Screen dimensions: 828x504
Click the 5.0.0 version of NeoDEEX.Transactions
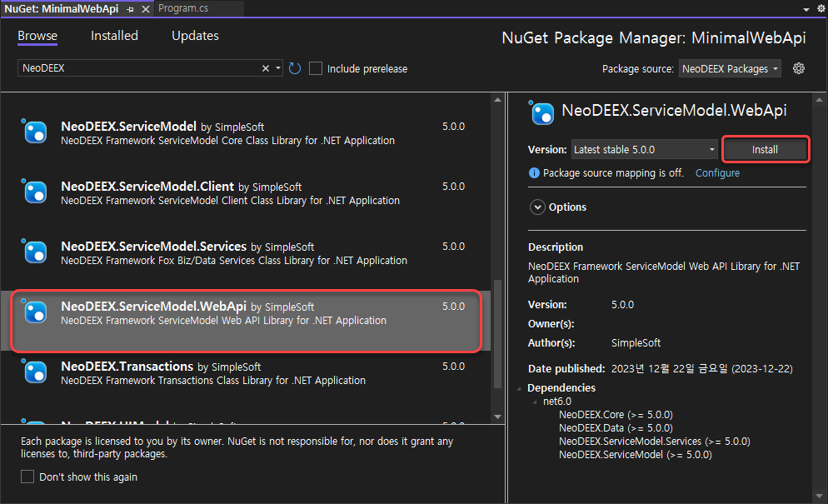(454, 366)
